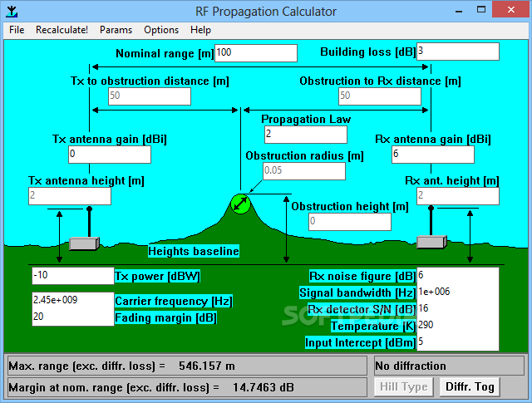Click the Input Intercept [dBm] label
The image size is (532, 403).
point(360,343)
